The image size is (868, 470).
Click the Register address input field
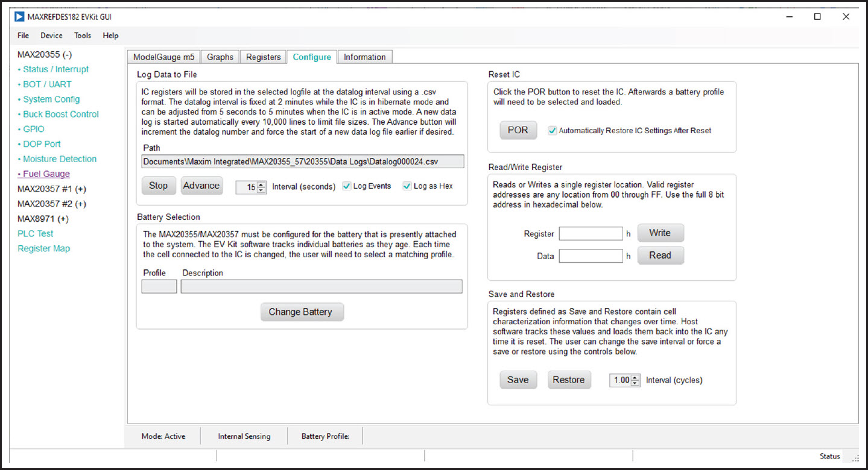pyautogui.click(x=591, y=233)
